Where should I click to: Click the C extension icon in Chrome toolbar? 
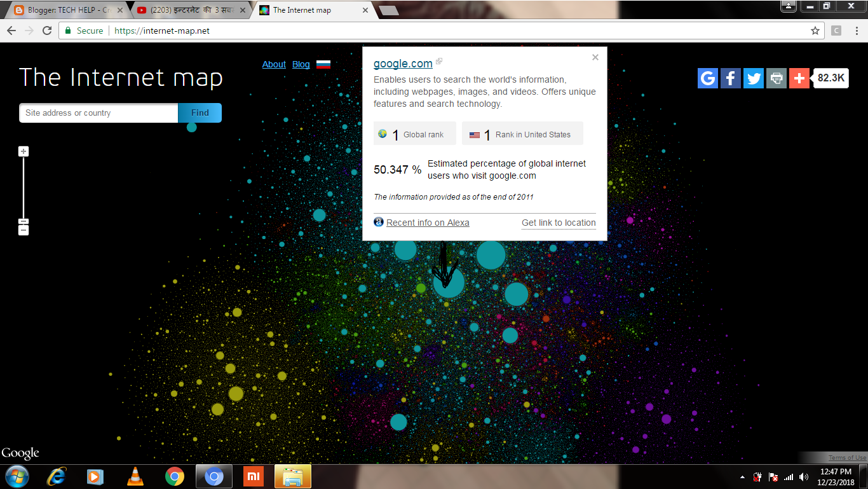click(x=836, y=31)
